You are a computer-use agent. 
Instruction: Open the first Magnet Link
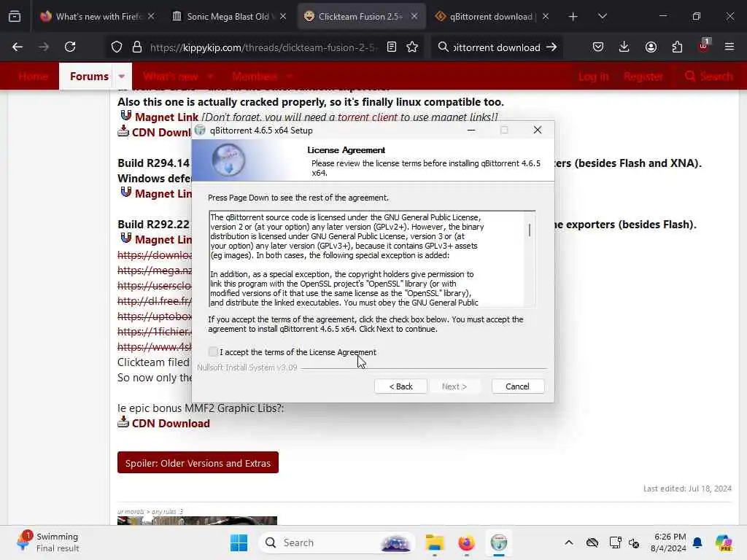click(166, 117)
